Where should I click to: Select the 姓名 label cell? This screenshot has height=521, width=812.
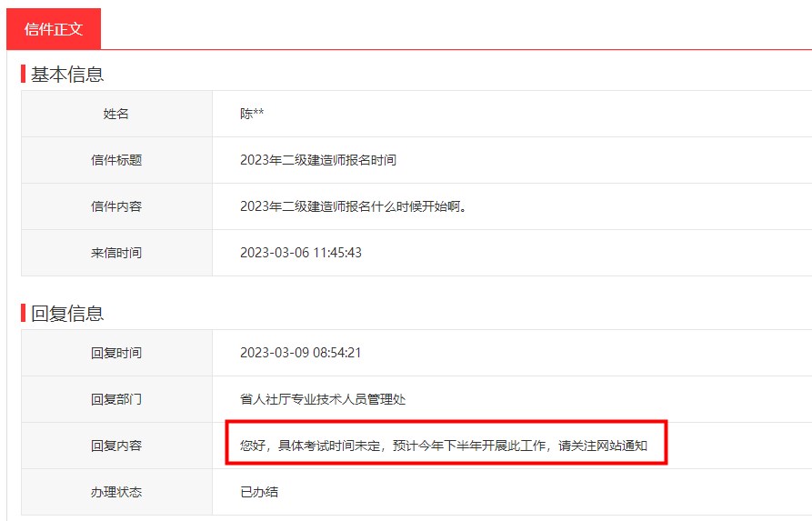click(x=116, y=114)
